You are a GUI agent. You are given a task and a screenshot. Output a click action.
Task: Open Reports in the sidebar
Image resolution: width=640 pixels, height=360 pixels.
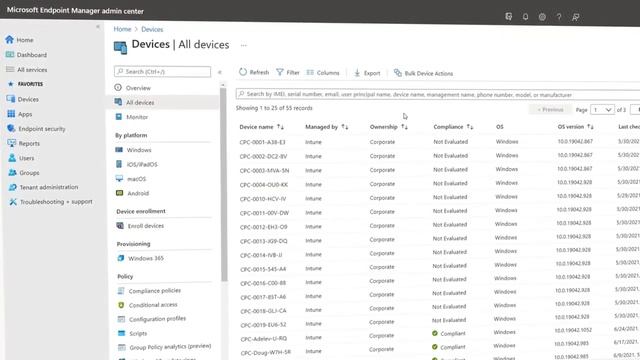point(24,144)
